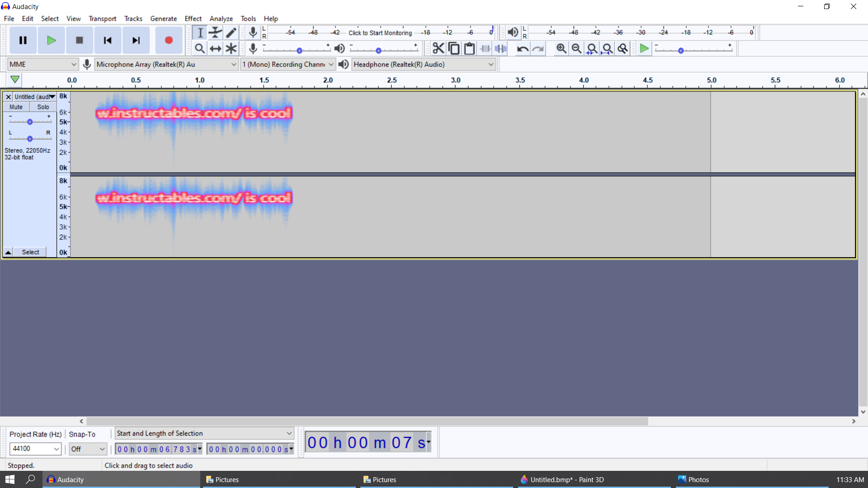Activate the Zoom tool
Image resolution: width=868 pixels, height=488 pixels.
coord(200,48)
